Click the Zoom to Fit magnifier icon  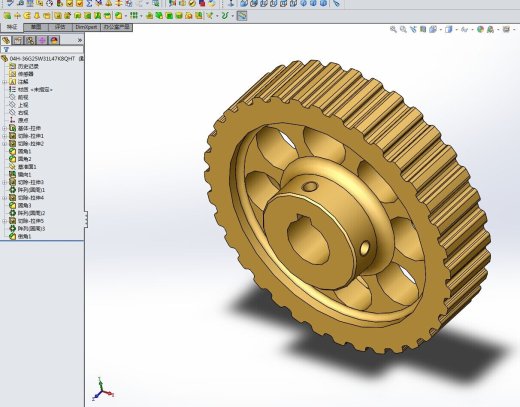pos(393,29)
